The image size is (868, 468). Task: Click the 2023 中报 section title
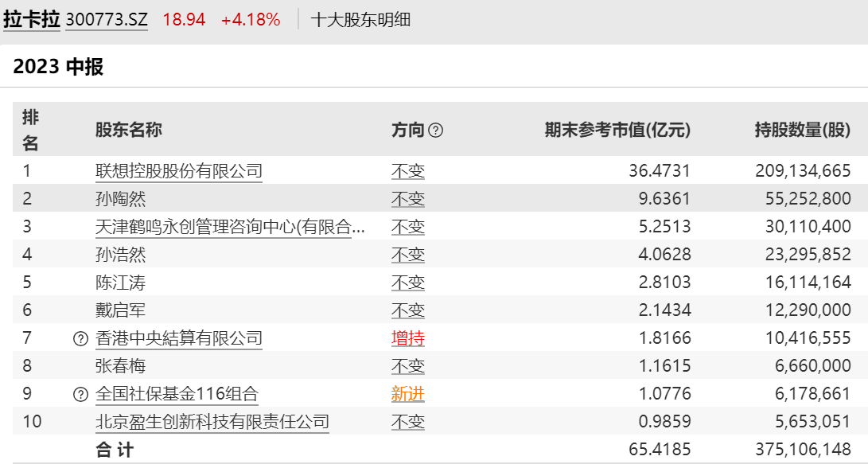click(58, 67)
